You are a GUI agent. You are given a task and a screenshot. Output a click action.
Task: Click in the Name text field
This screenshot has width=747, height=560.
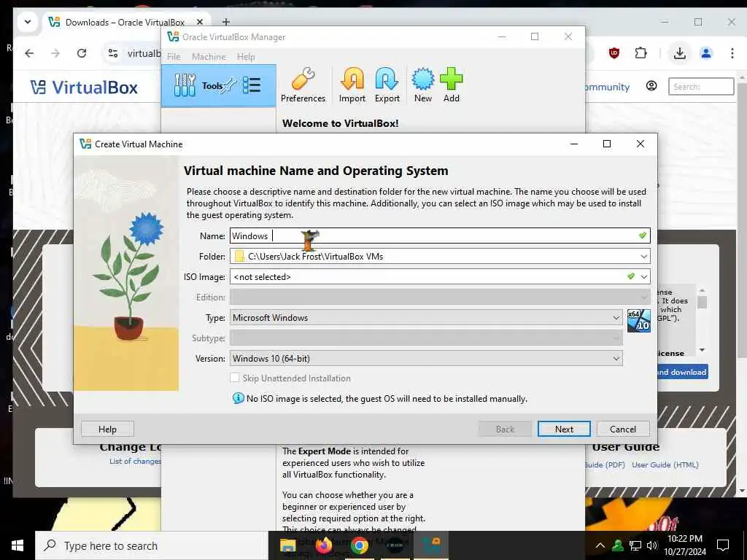coord(440,236)
